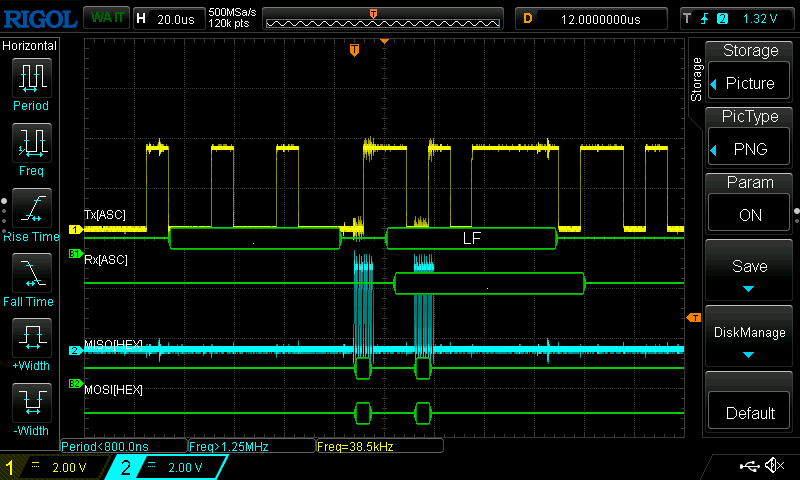Screen dimensions: 800x480
Task: Expand the Save submenu
Action: [x=750, y=271]
